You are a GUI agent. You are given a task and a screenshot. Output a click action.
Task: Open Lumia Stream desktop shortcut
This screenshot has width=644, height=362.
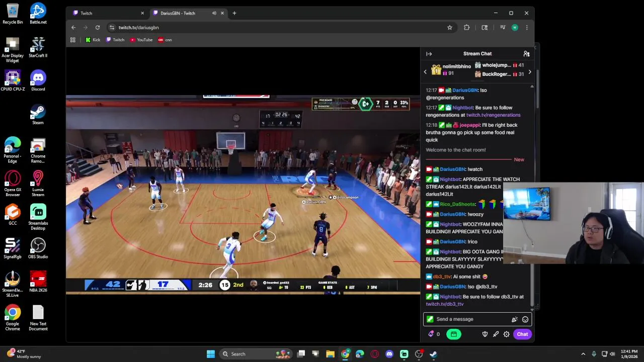[38, 184]
